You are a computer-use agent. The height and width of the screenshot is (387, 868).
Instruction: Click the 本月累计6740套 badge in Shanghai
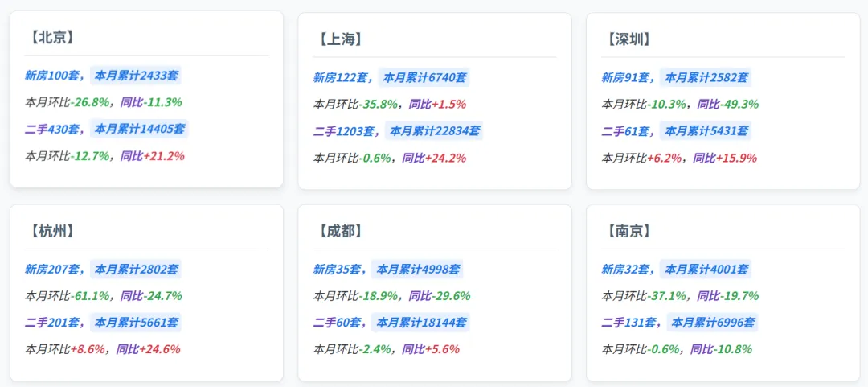424,77
